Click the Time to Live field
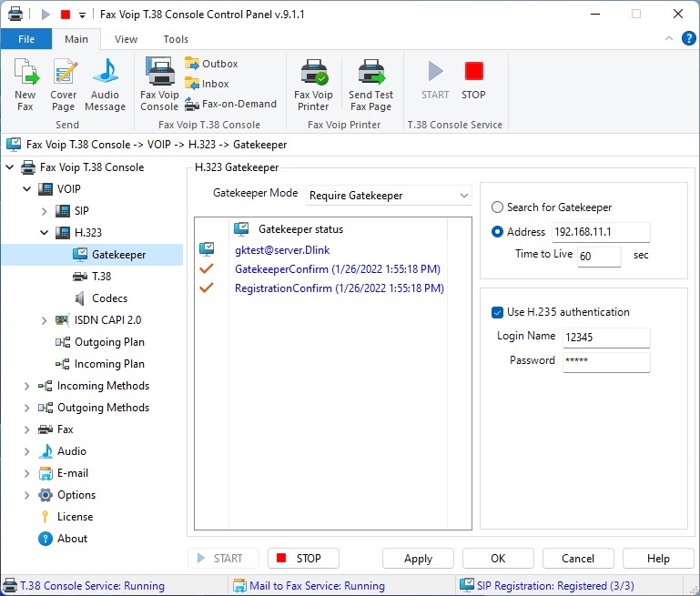 click(599, 257)
